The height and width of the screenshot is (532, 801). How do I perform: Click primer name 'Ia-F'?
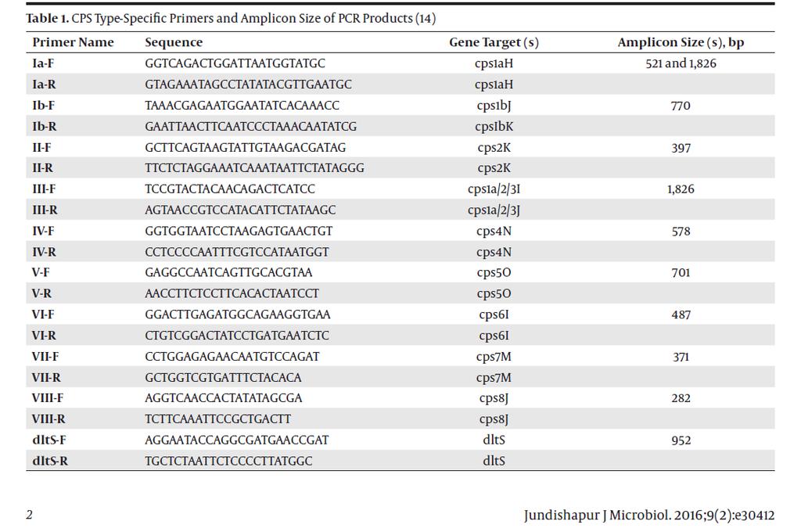coord(43,63)
